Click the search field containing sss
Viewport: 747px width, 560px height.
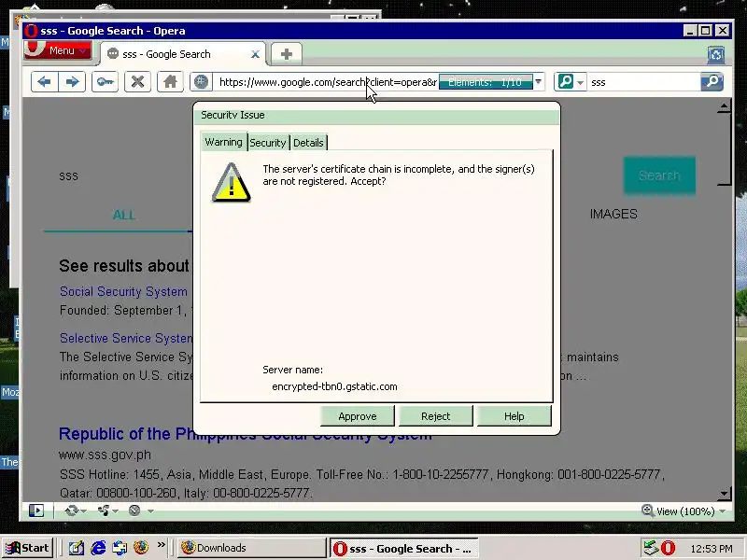(x=643, y=82)
